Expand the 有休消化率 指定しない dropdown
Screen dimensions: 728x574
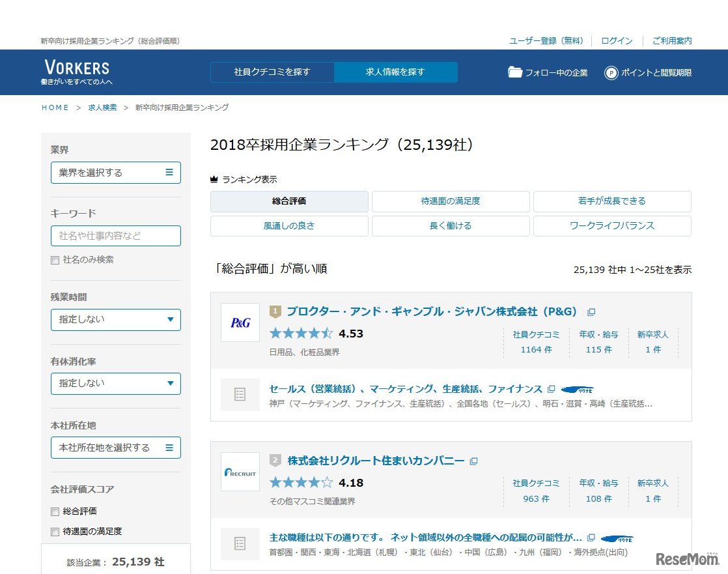(115, 384)
